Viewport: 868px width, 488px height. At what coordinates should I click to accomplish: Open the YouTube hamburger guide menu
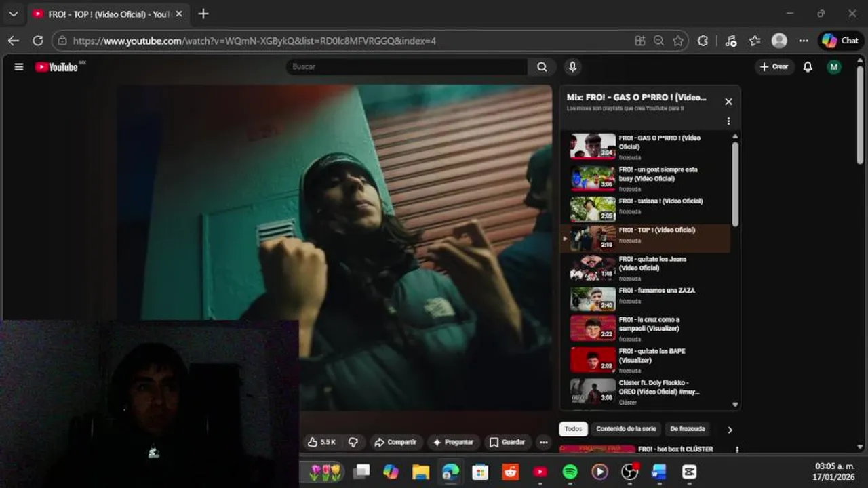coord(19,67)
